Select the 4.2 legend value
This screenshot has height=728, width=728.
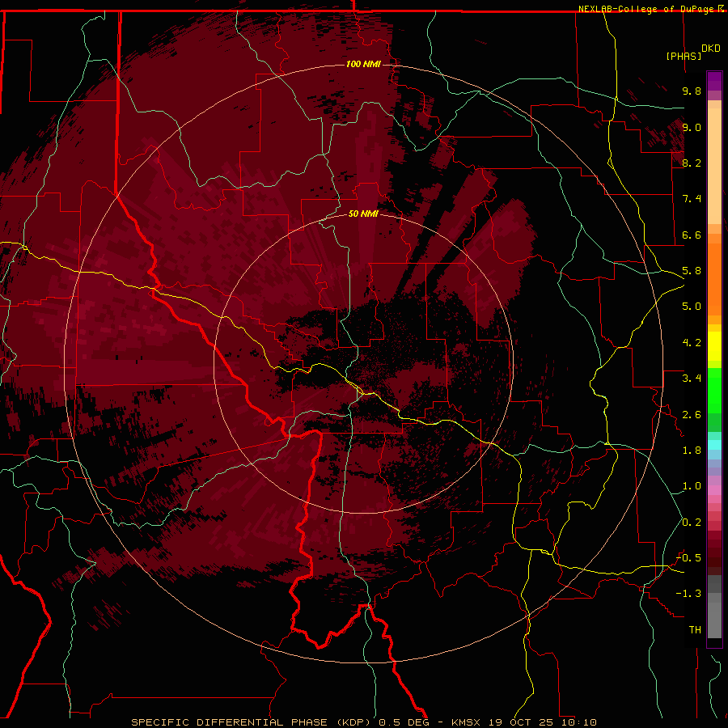(x=692, y=343)
